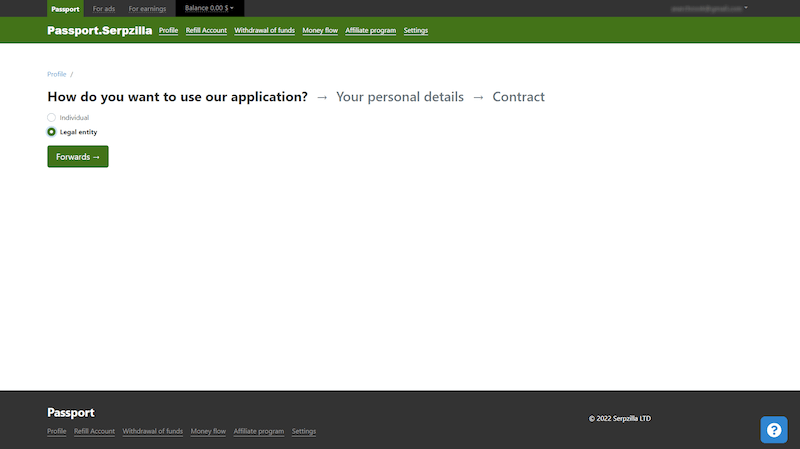Click the Passport.Serpzilla logo
Viewport: 800px width, 449px height.
click(x=99, y=31)
